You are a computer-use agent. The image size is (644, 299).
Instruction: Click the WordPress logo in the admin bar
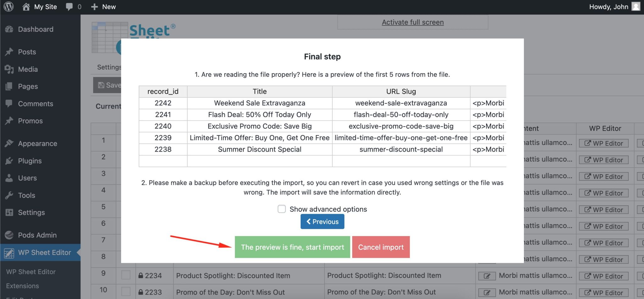tap(8, 6)
